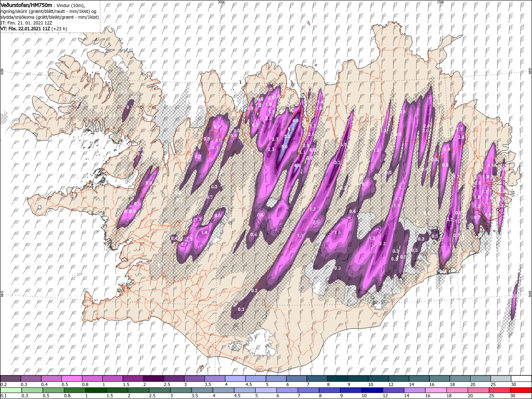Screen dimensions: 532x399
Task: Click the snow legend swatch between 12 and 14
Action: point(399,379)
